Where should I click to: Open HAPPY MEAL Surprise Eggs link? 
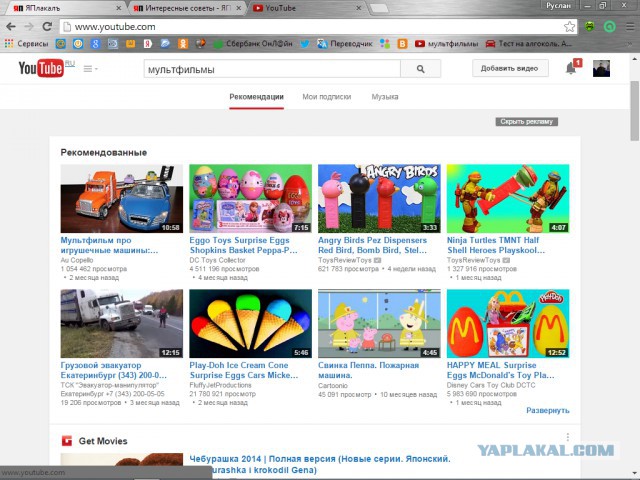point(500,370)
